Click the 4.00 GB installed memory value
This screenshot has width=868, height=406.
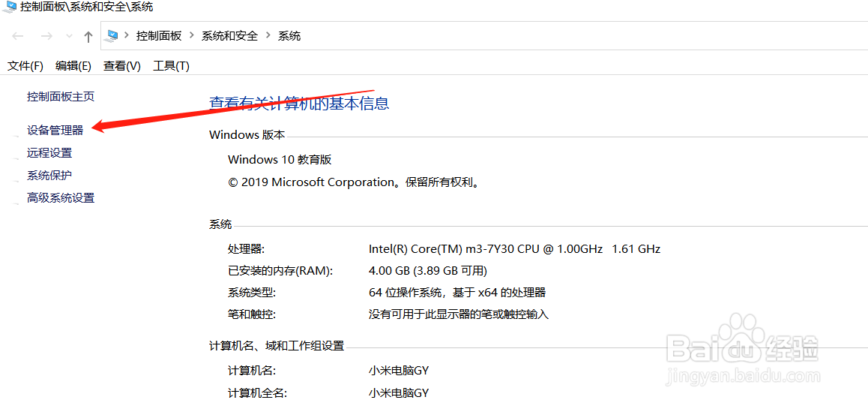(427, 271)
